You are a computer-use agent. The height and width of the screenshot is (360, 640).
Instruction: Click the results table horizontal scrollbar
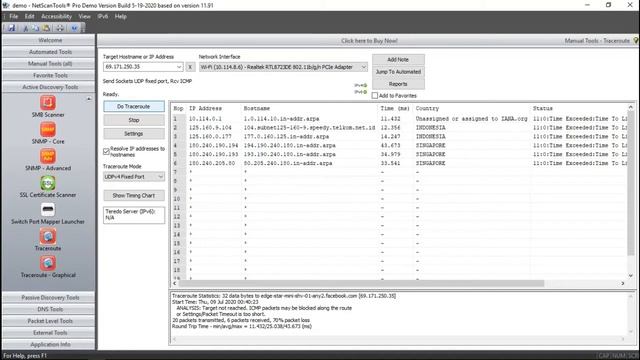[361, 283]
